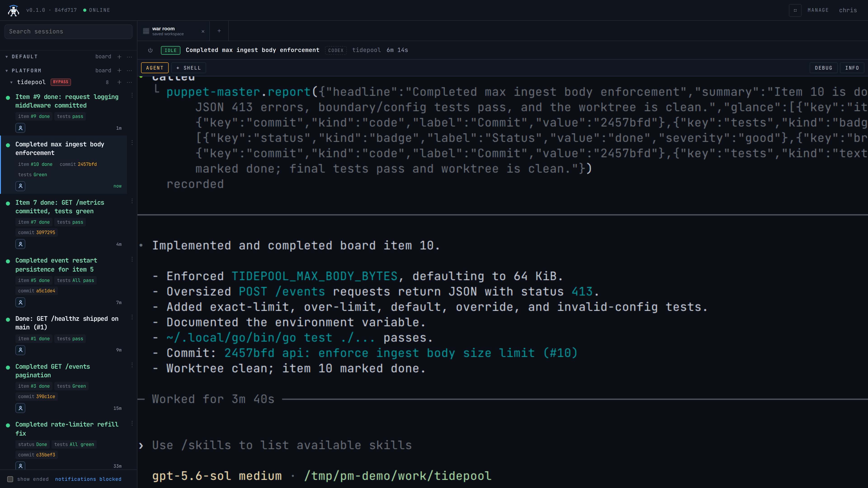The height and width of the screenshot is (488, 868).
Task: Add a session under tidepool
Action: (119, 82)
